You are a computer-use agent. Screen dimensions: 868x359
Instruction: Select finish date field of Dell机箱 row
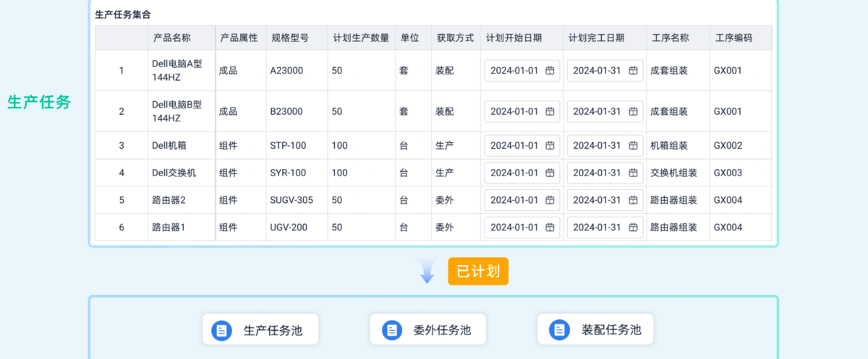(x=605, y=145)
